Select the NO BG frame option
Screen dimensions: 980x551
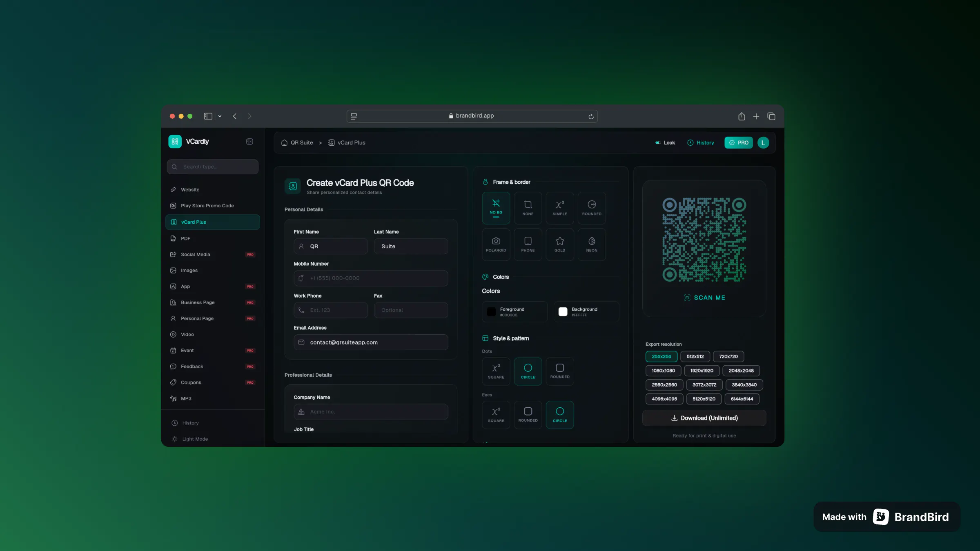pyautogui.click(x=496, y=208)
